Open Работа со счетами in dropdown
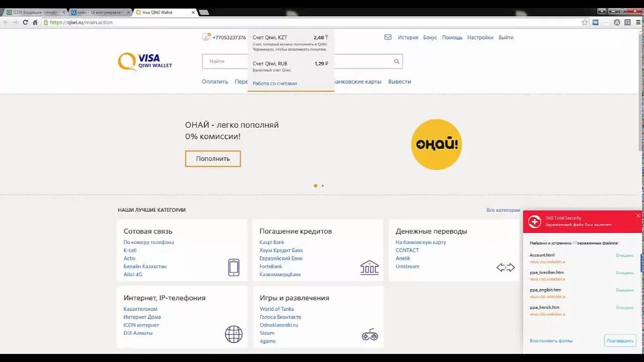The width and height of the screenshot is (644, 362). pyautogui.click(x=275, y=83)
